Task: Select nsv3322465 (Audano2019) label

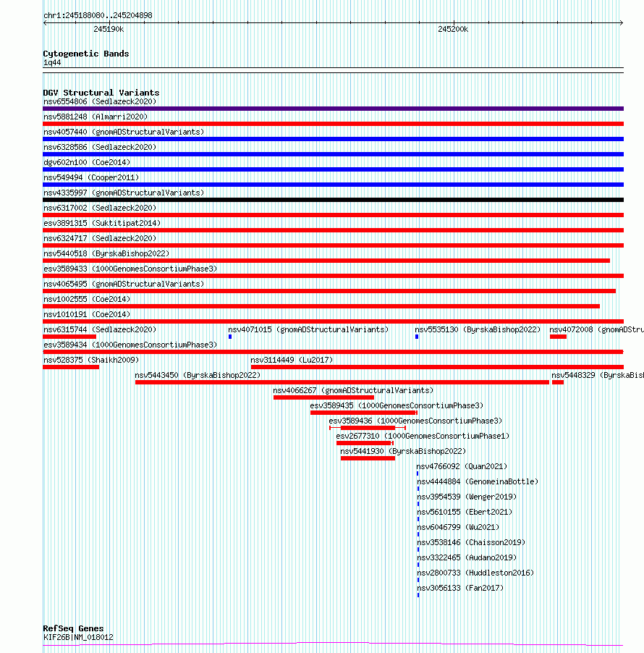Action: pyautogui.click(x=467, y=557)
